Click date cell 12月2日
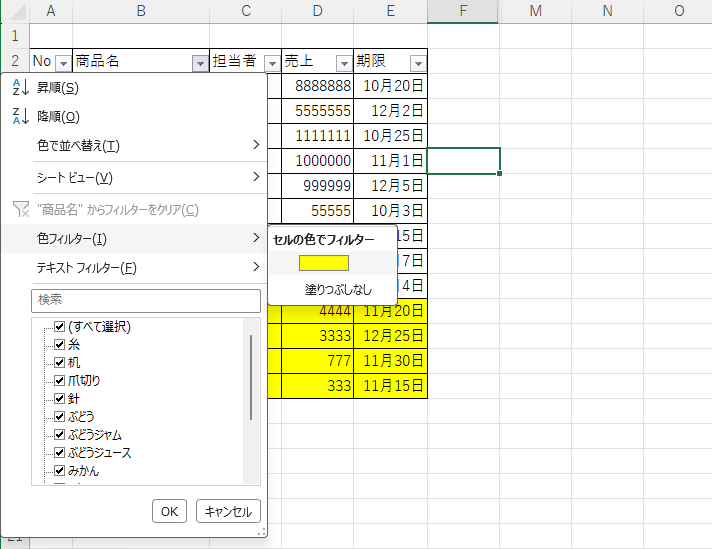This screenshot has width=712, height=549. [x=391, y=111]
